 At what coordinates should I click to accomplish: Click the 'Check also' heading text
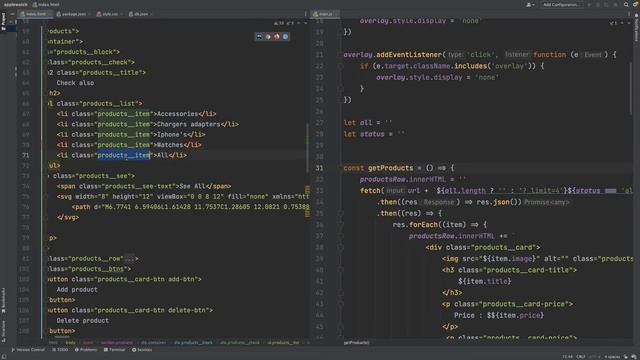click(75, 83)
